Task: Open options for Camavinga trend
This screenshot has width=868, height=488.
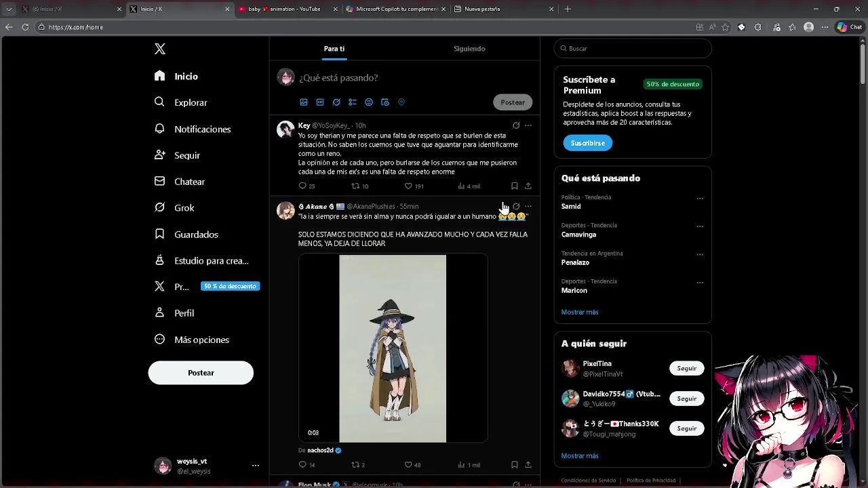Action: pos(700,226)
